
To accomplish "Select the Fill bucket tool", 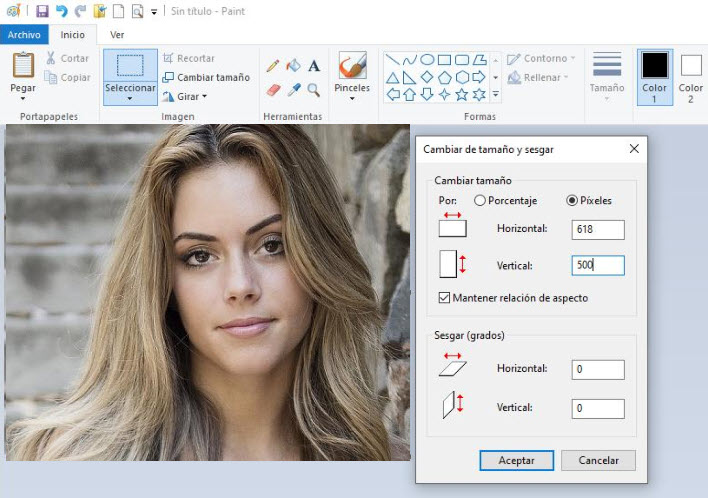I will click(293, 66).
